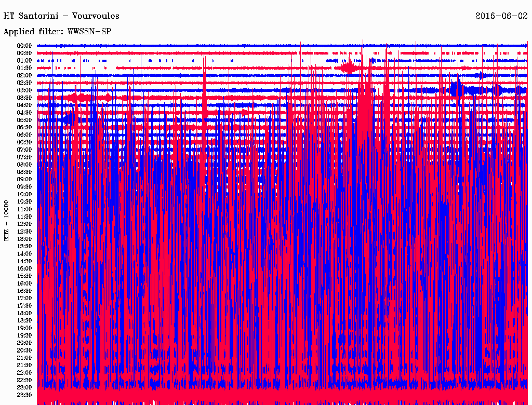Select the 10:00 time label
532x405 pixels.
(24, 194)
